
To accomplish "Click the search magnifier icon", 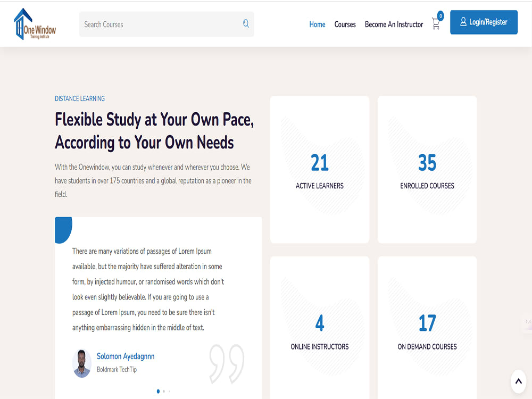I will 246,23.
